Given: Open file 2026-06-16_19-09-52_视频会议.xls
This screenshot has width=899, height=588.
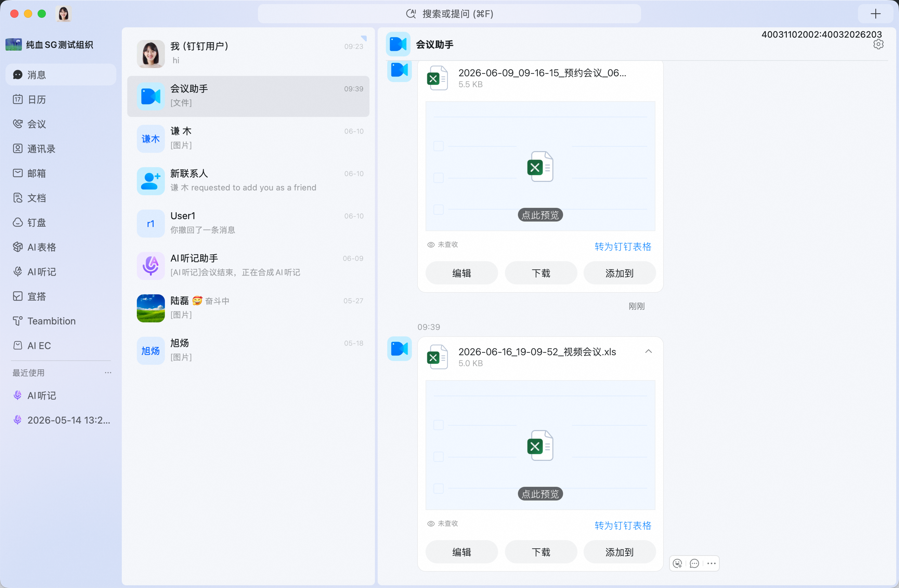Looking at the screenshot, I should 537,352.
